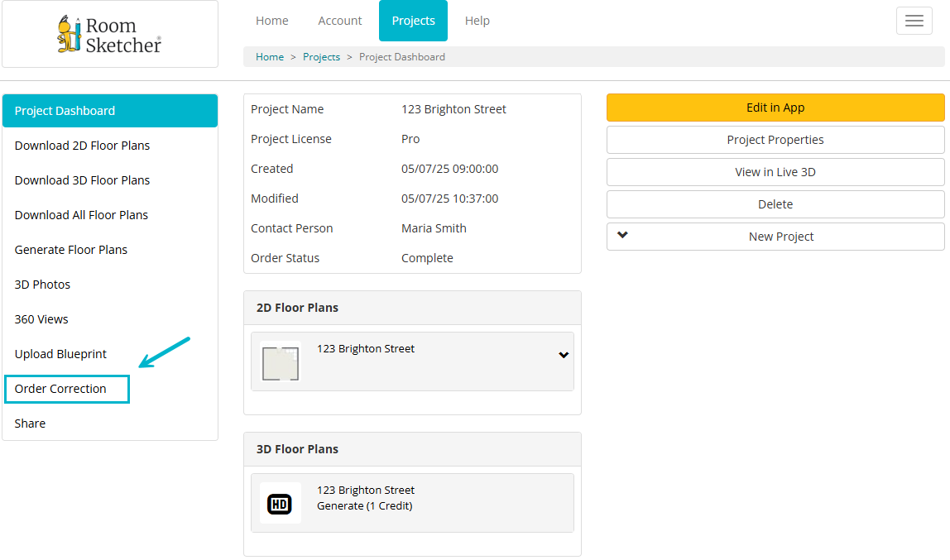Click the Project Dashboard breadcrumb text
The height and width of the screenshot is (560, 950).
(401, 57)
